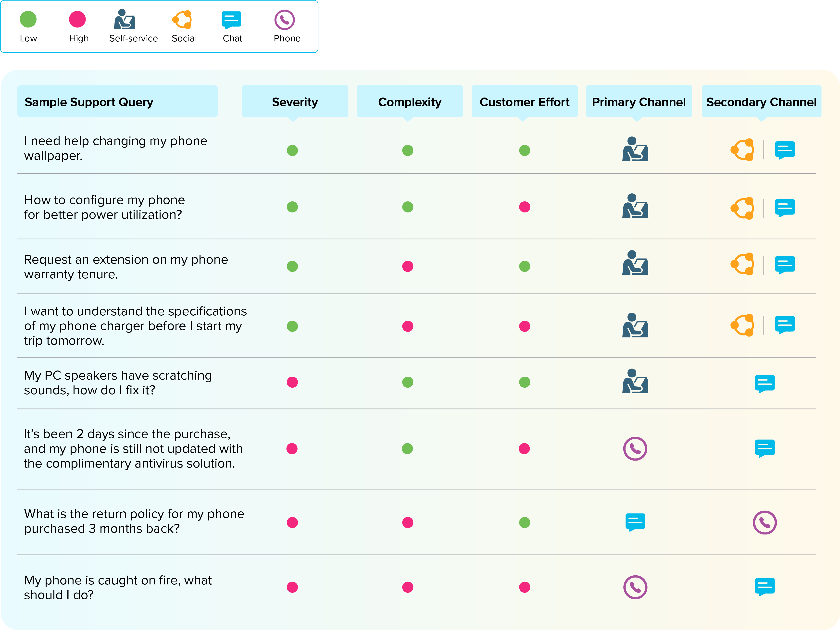Click the social icon in the warranty tenure row
Screen dimensions: 840x630
click(742, 264)
